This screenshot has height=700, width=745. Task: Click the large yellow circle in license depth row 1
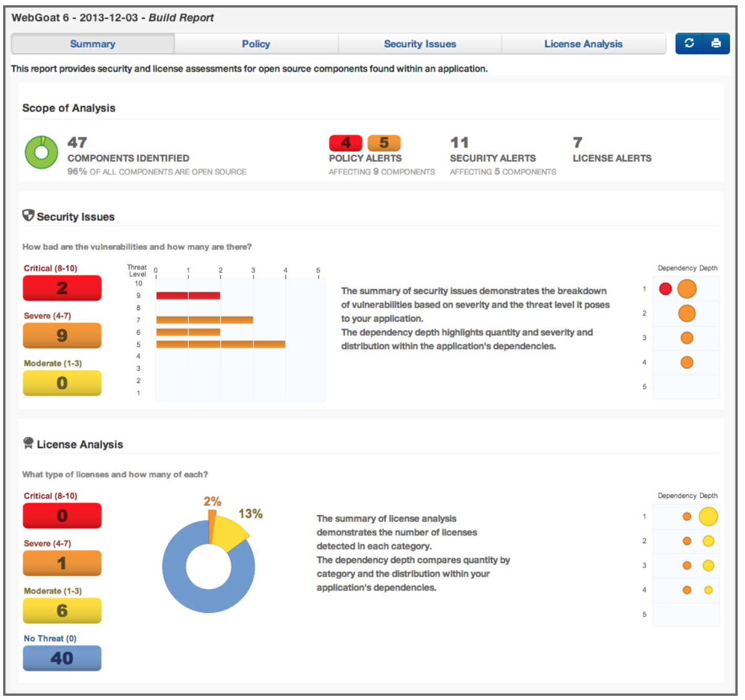tap(708, 517)
